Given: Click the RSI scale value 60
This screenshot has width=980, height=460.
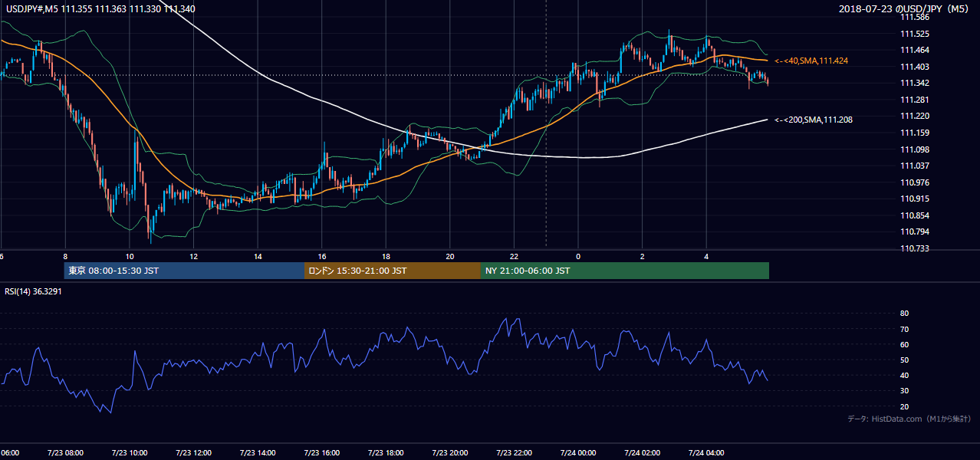Looking at the screenshot, I should tap(904, 344).
